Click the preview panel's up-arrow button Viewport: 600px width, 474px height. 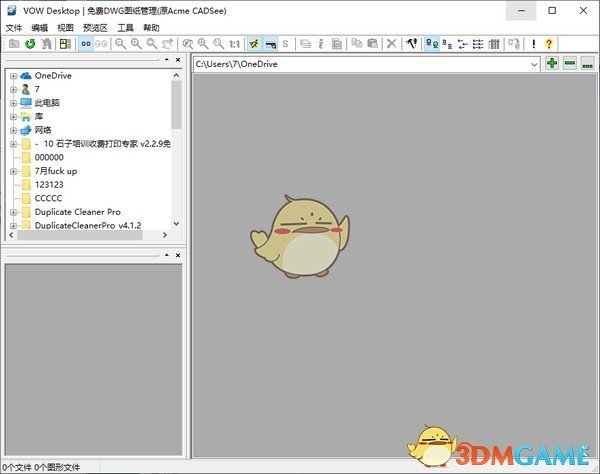point(167,255)
